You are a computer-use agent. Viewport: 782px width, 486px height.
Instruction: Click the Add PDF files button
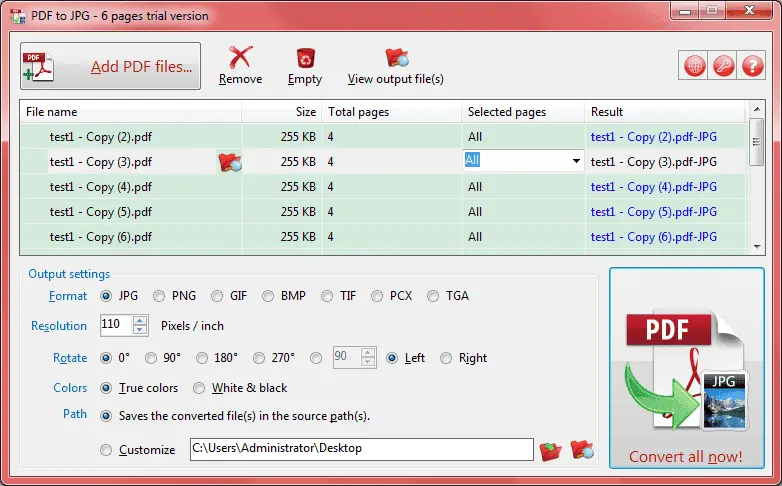[x=110, y=66]
